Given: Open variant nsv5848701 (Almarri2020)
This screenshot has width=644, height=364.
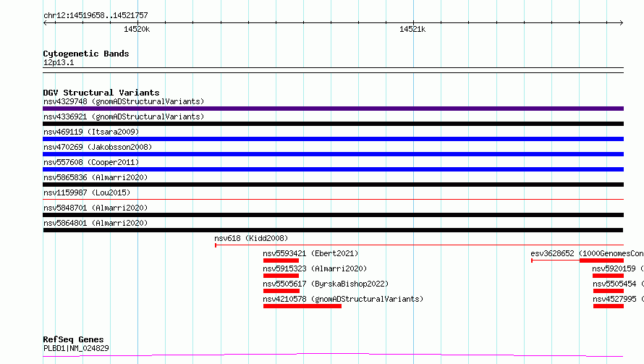Looking at the screenshot, I should pos(96,208).
